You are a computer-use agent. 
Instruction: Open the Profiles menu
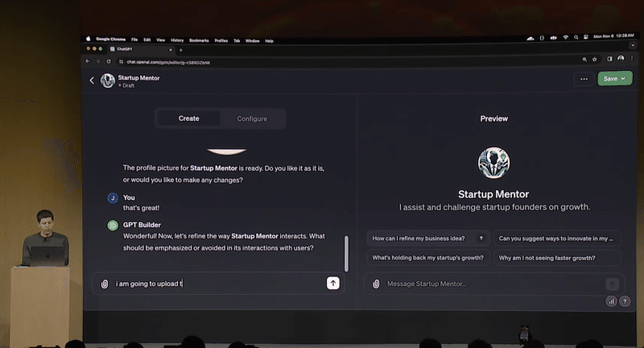coord(221,40)
